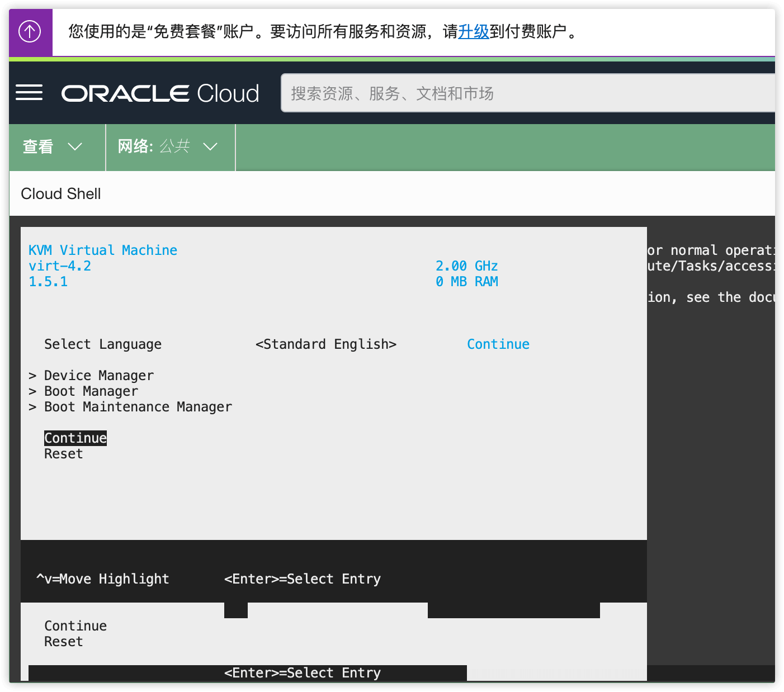Choose Reset below the highlighted Continue
This screenshot has width=784, height=692.
click(63, 454)
